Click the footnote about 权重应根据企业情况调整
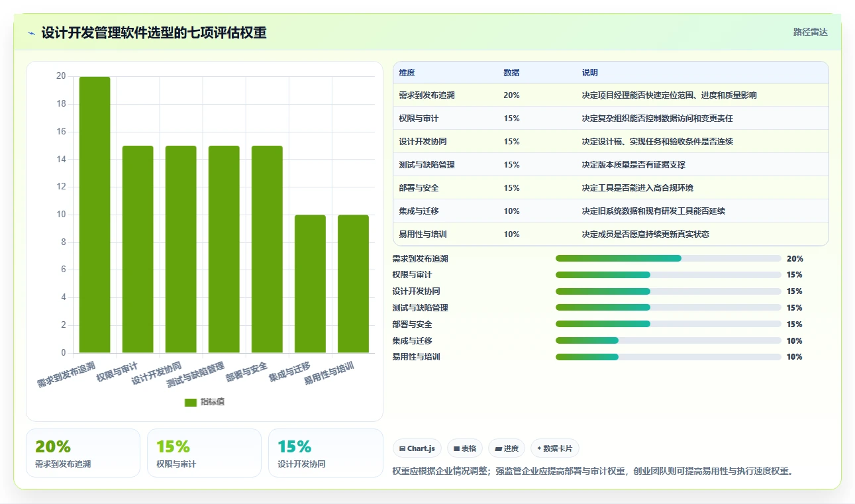Image resolution: width=855 pixels, height=504 pixels. (593, 472)
